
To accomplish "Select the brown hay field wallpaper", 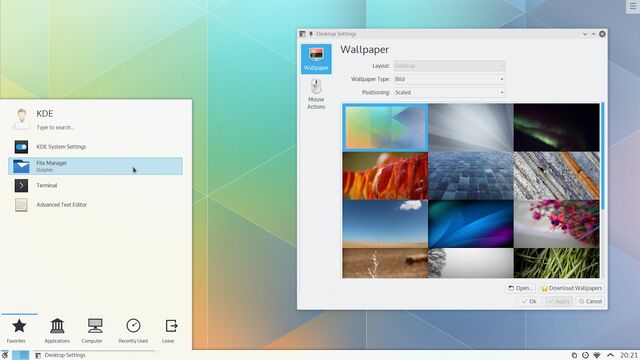I will point(385,263).
